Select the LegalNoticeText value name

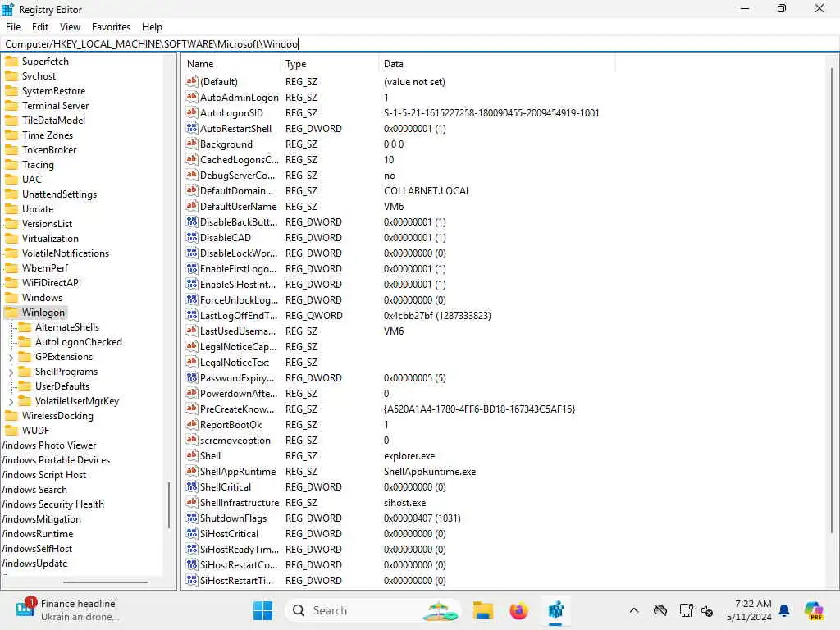tap(234, 362)
